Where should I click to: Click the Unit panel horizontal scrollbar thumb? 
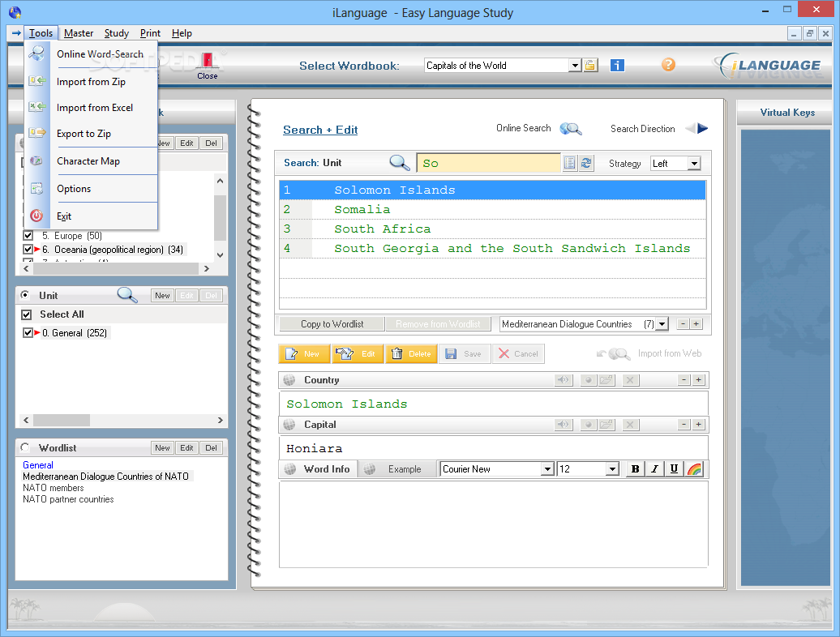click(x=62, y=420)
